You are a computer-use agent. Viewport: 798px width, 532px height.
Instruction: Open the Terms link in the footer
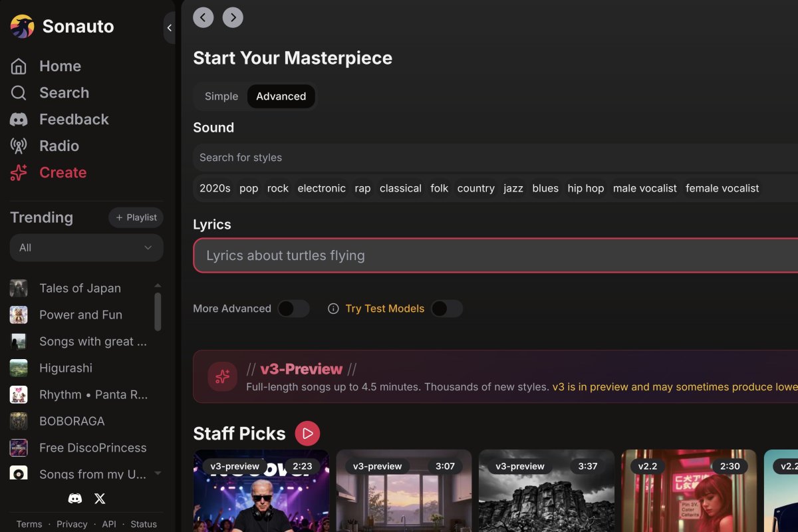[x=29, y=524]
